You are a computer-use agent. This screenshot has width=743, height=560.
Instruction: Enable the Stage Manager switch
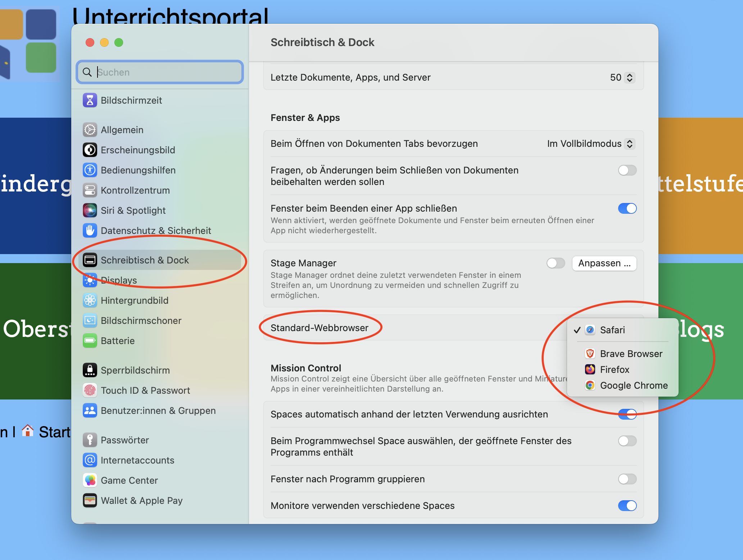point(556,263)
